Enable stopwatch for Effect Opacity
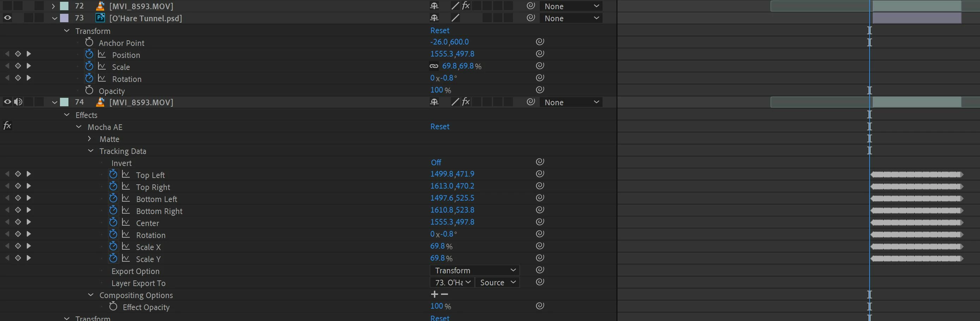This screenshot has height=321, width=980. click(113, 307)
